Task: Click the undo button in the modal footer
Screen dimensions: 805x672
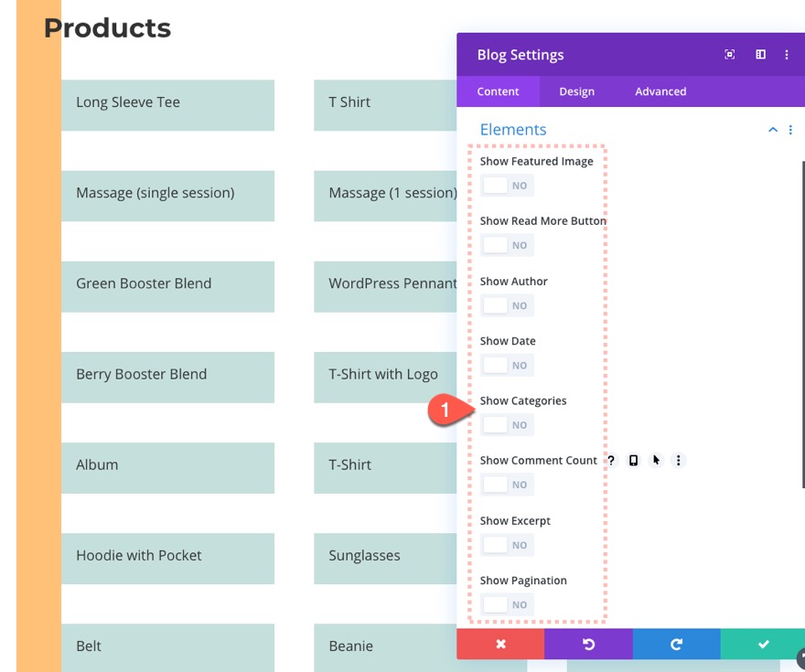Action: [x=587, y=644]
